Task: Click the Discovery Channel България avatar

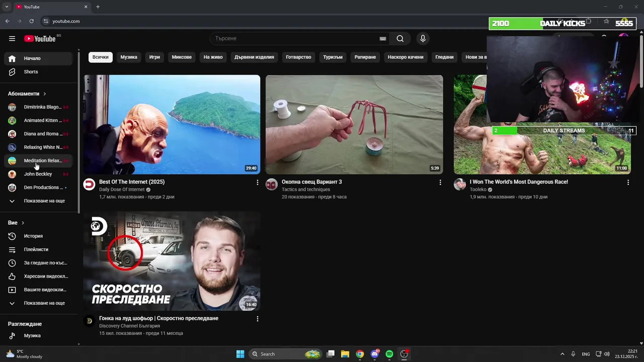Action: tap(89, 321)
